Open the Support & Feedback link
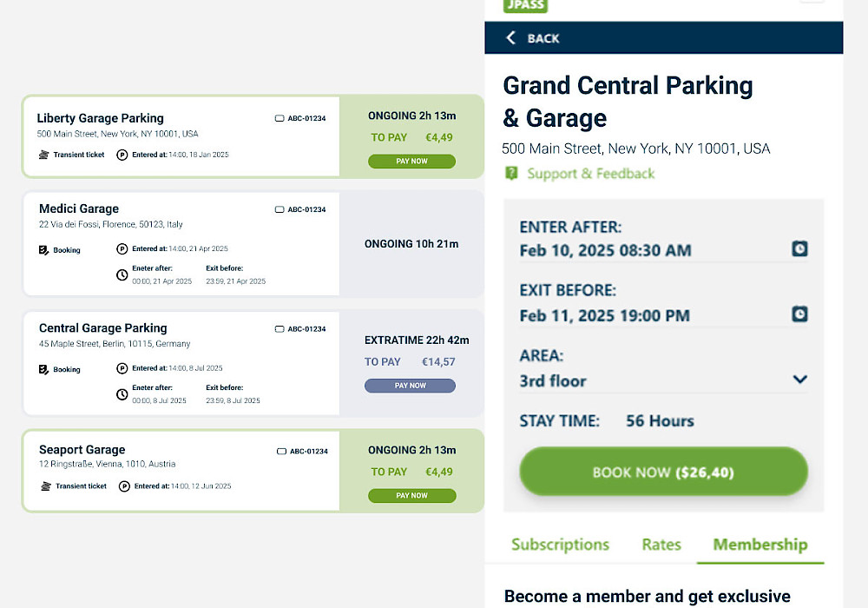Viewport: 868px width, 608px height. point(591,174)
